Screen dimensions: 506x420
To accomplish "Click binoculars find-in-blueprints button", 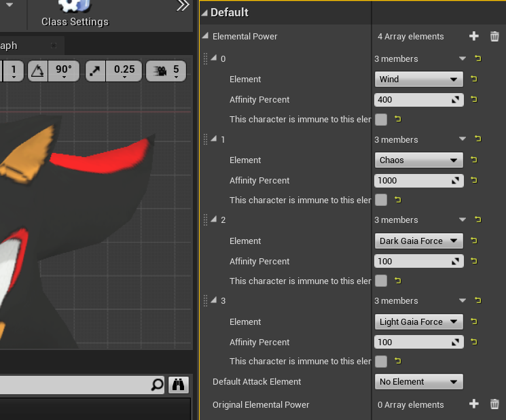I will pos(179,385).
